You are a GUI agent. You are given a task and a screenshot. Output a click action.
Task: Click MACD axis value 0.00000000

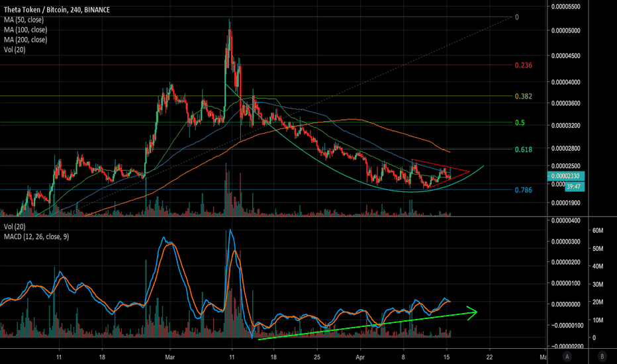click(x=565, y=304)
